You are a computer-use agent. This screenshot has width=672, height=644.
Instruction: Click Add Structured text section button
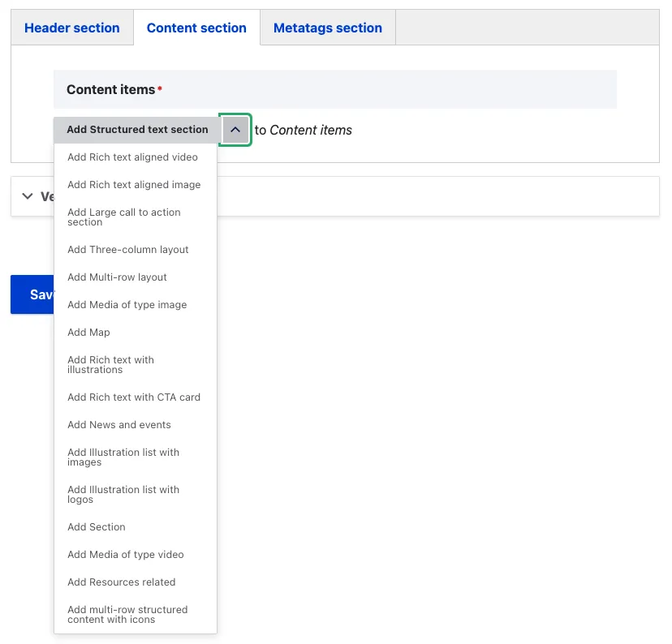pos(137,130)
